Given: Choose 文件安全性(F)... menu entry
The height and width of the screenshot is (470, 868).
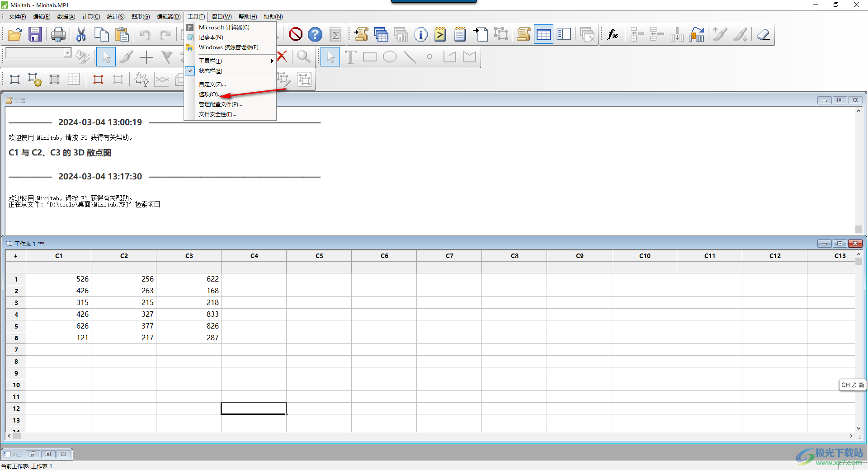Looking at the screenshot, I should point(230,114).
